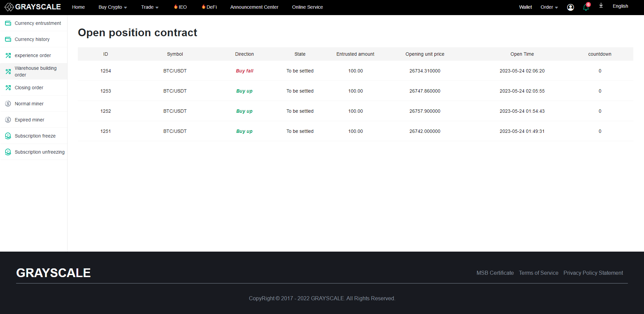Viewport: 644px width, 314px height.
Task: Click the download icon in header
Action: coord(601,6)
